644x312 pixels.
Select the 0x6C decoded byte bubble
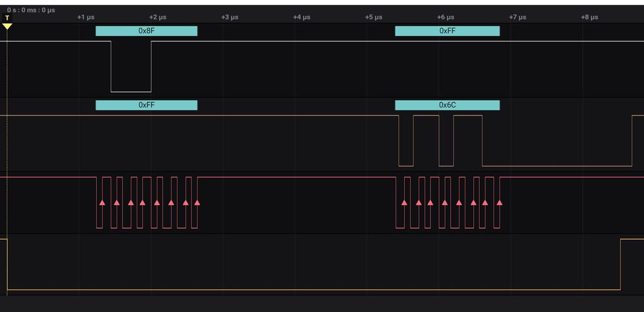[x=447, y=105]
